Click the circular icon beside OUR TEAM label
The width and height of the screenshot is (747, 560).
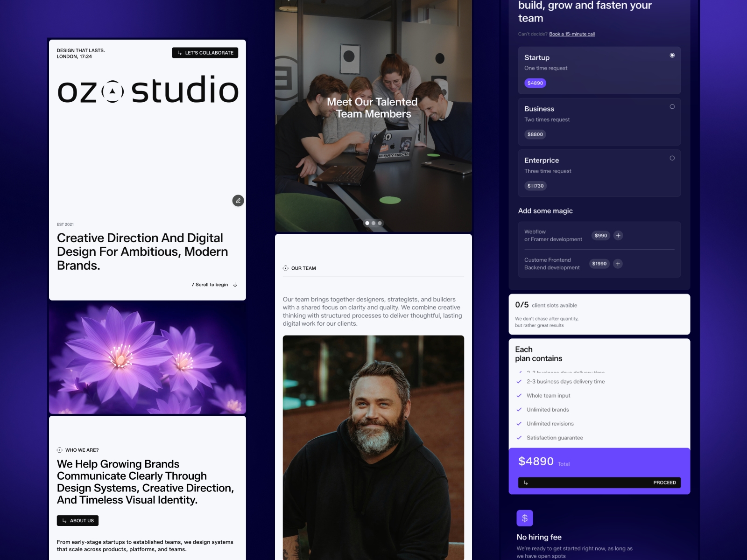pos(286,268)
